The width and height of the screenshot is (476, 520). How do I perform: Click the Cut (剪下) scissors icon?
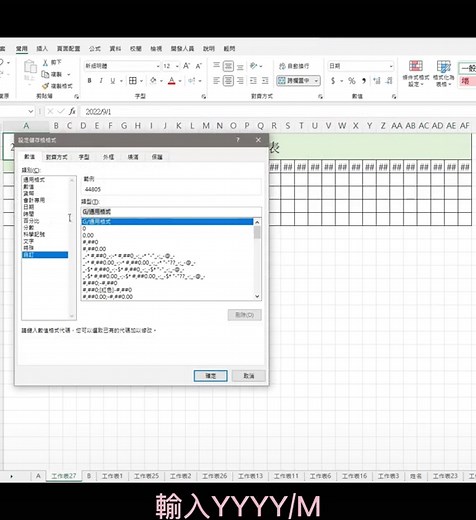(45, 62)
